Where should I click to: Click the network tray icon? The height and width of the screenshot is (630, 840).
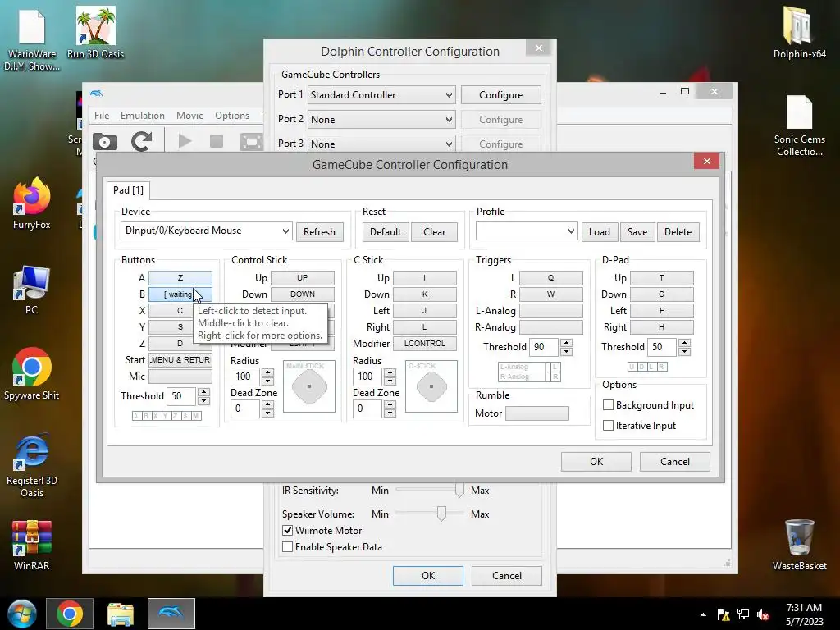tap(743, 614)
